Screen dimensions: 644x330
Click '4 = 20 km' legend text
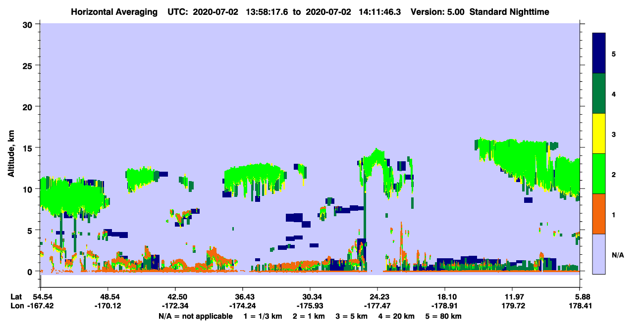396,316
